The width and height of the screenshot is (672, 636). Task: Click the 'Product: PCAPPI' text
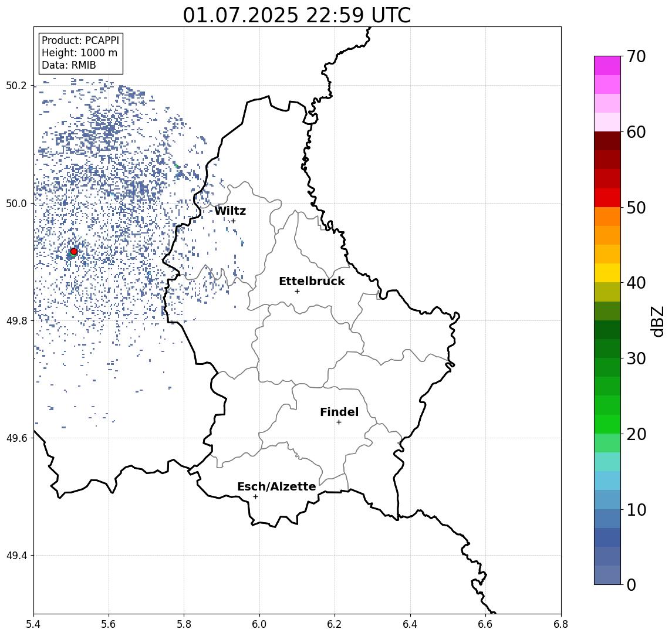[80, 40]
